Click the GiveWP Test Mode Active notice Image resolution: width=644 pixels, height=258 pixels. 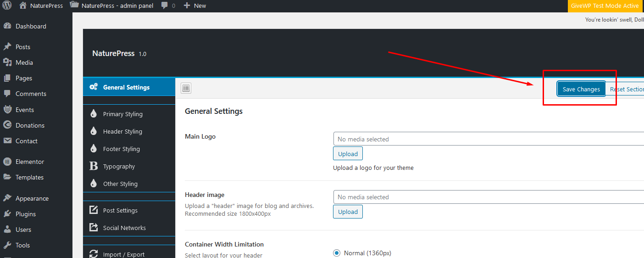[605, 6]
